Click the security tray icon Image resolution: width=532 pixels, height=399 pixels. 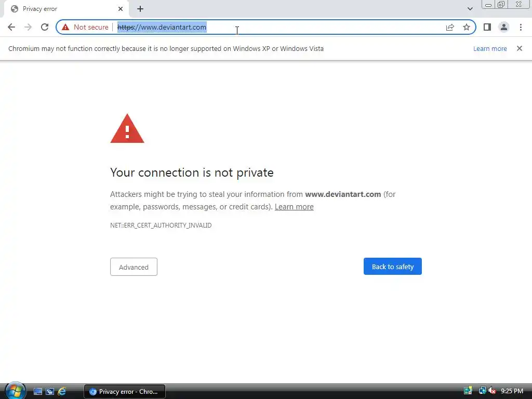click(468, 391)
